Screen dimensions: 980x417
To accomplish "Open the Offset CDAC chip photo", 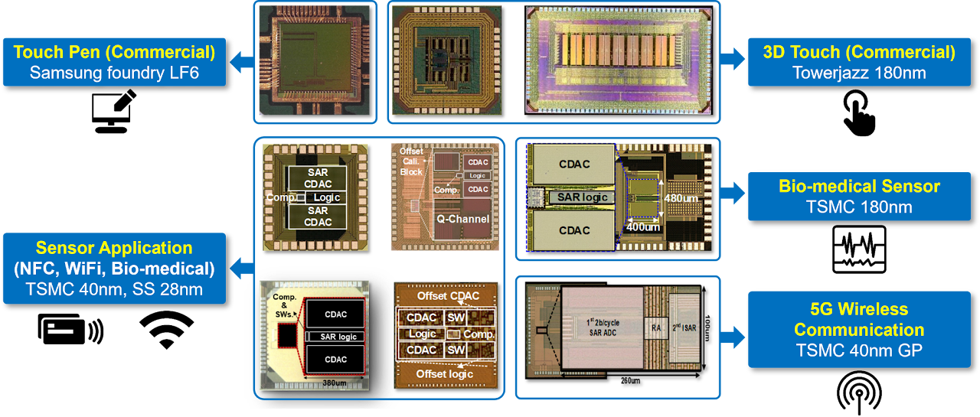I will (446, 334).
